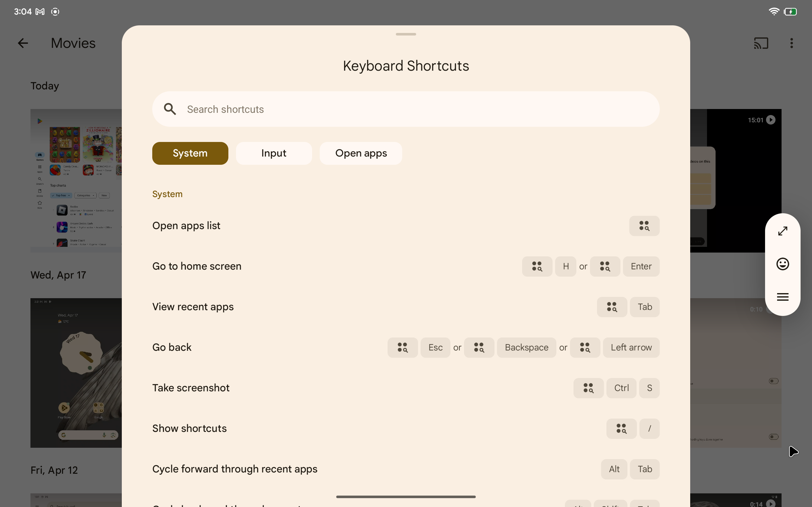This screenshot has width=812, height=507.
Task: Click the back arrow navigation icon
Action: 22,43
